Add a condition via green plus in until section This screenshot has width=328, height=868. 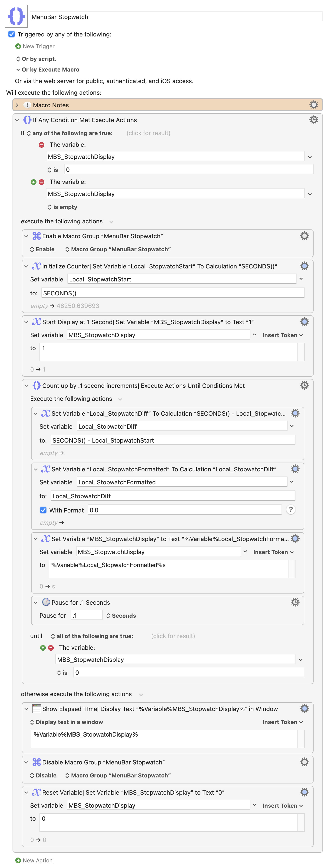tap(43, 648)
